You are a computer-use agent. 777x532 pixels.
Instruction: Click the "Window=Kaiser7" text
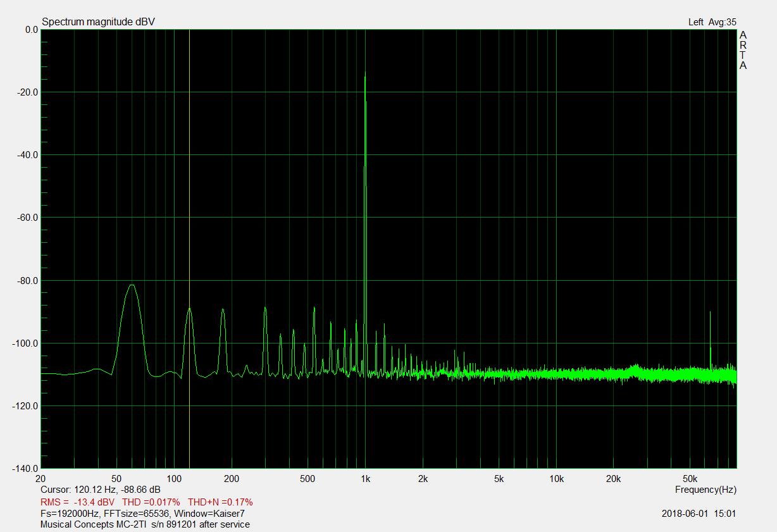[209, 513]
